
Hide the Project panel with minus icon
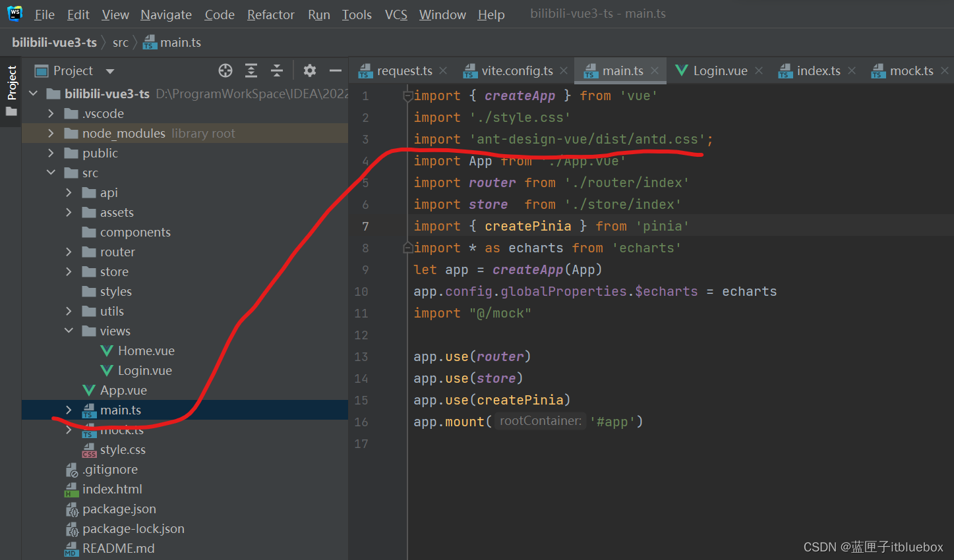click(336, 70)
